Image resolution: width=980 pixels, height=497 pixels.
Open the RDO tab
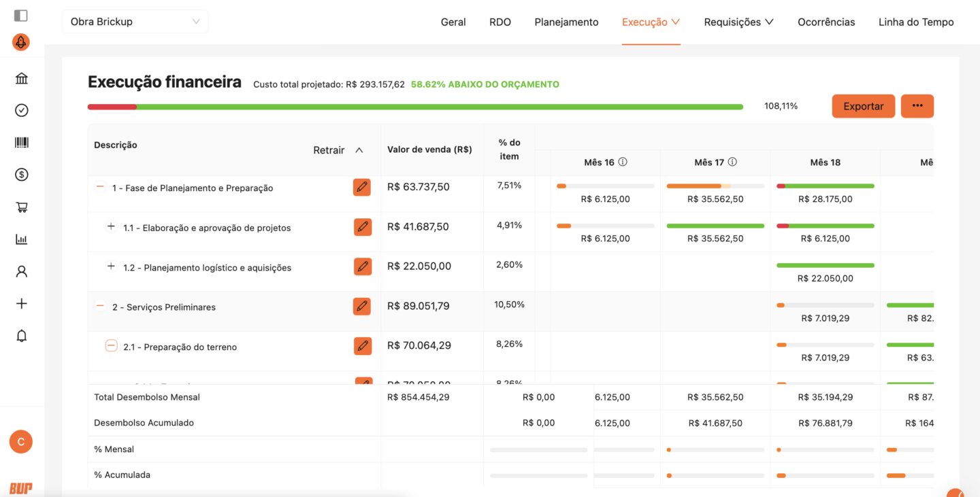click(x=500, y=22)
